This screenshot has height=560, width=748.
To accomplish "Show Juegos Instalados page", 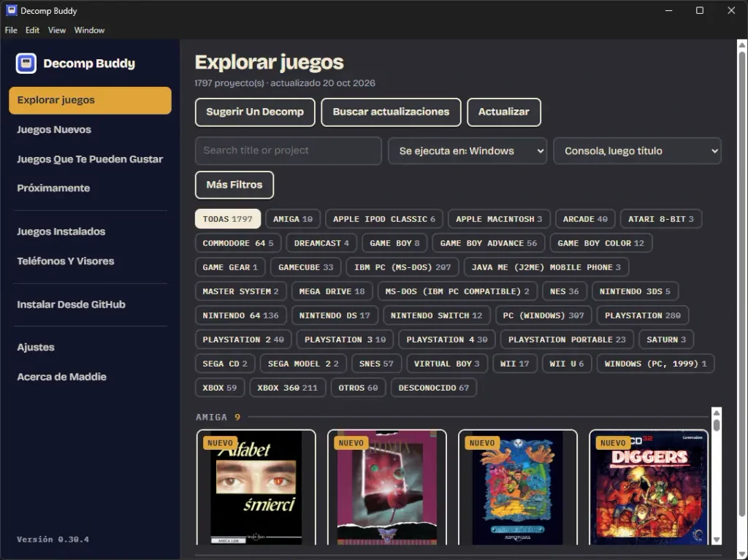I will point(90,232).
